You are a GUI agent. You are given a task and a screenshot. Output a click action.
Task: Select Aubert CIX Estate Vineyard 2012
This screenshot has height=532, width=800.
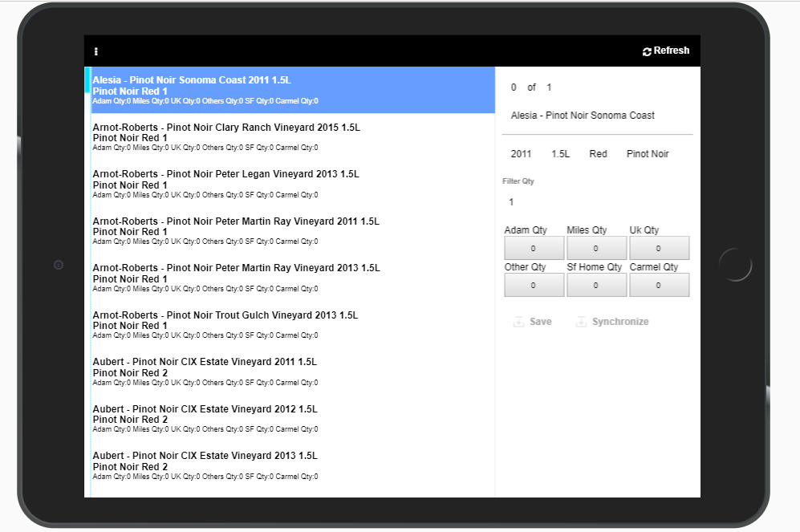[x=289, y=419]
